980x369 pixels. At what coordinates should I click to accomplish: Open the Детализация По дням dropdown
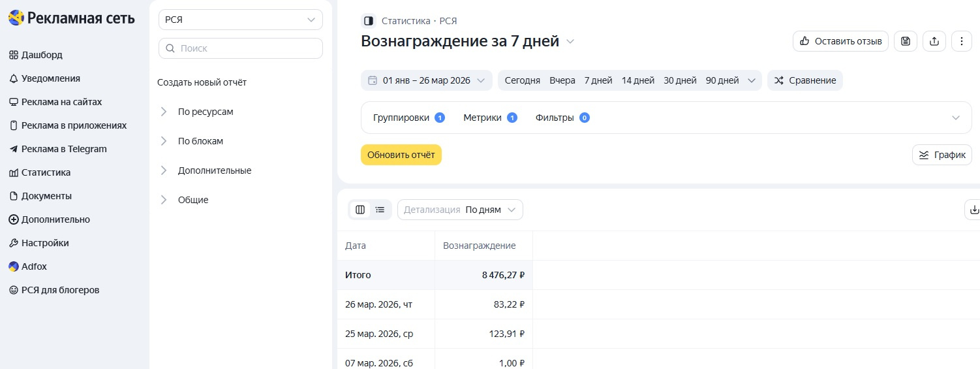[x=460, y=210]
